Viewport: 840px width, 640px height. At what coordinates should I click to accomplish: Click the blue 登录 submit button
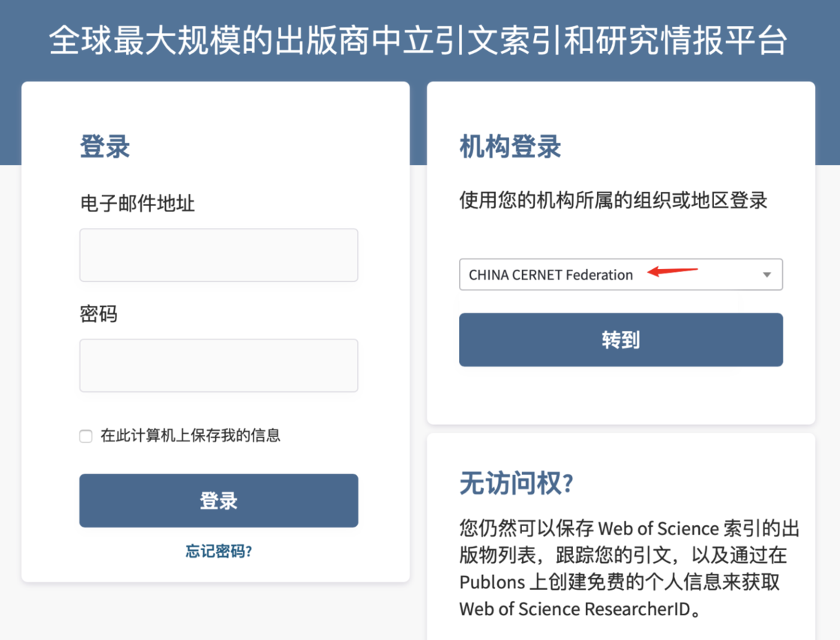(218, 501)
